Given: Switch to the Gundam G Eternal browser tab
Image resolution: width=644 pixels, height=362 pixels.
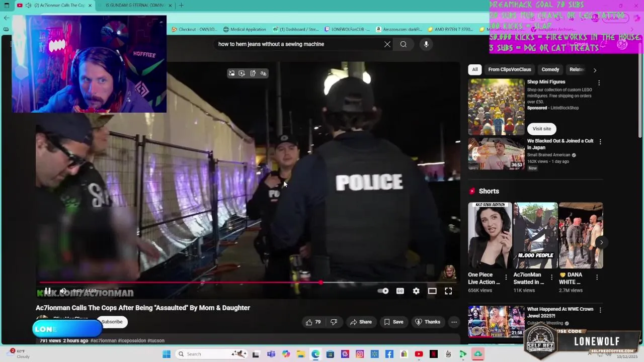Looking at the screenshot, I should click(135, 6).
